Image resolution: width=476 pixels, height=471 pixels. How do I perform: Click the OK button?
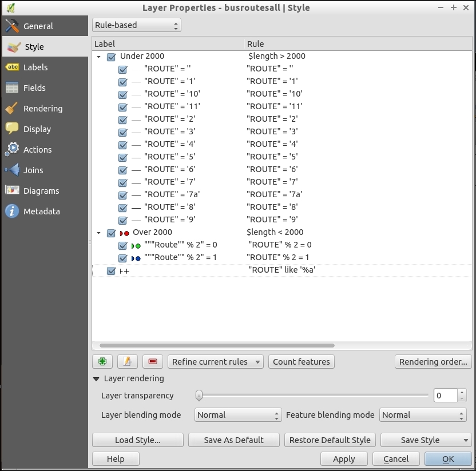click(x=448, y=459)
